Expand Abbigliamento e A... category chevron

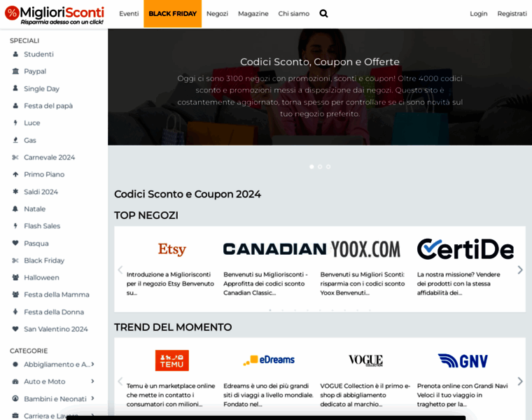[x=92, y=364]
